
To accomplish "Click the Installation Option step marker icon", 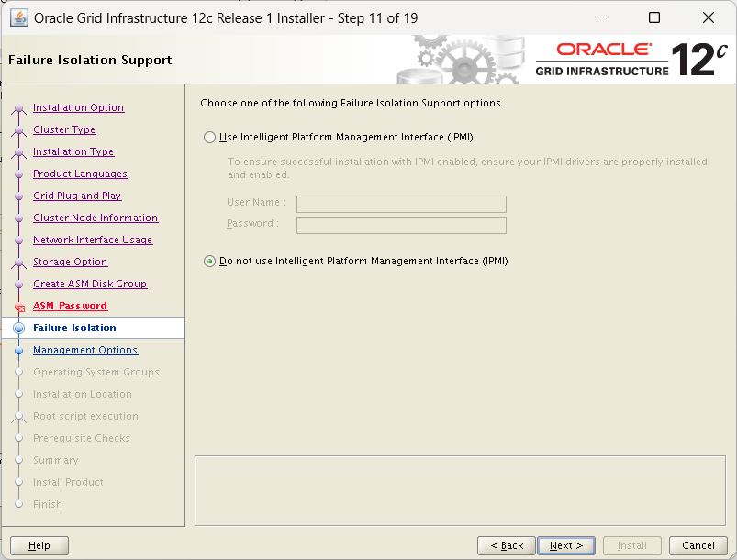I will pos(18,108).
